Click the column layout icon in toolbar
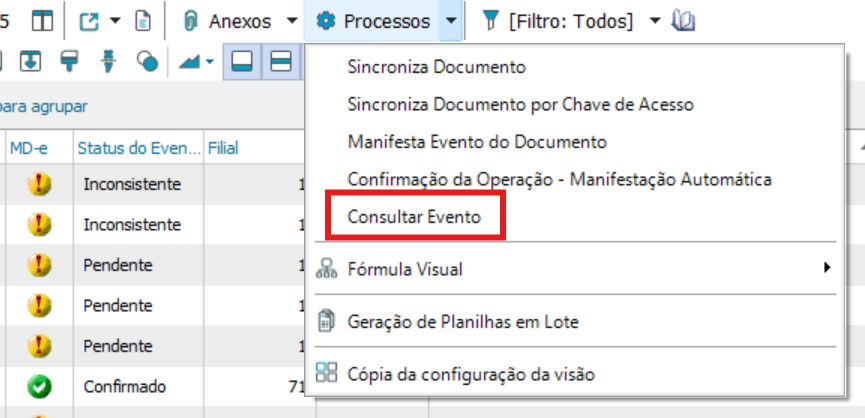 coord(42,21)
